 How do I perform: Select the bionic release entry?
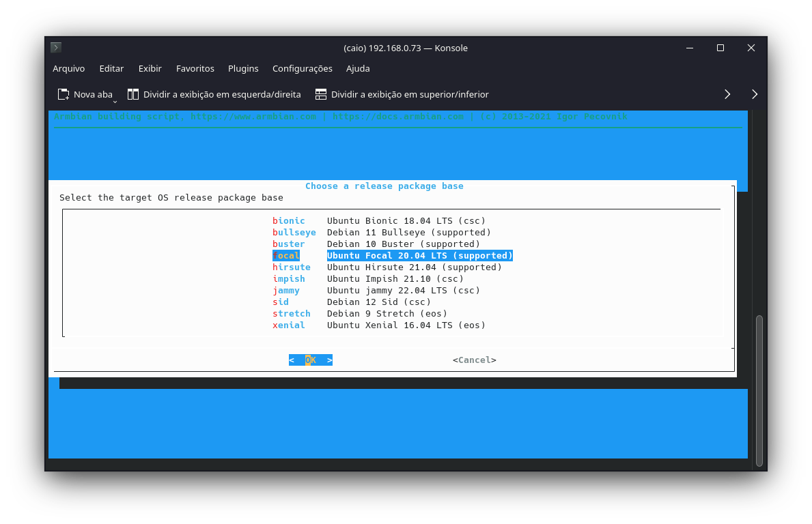click(x=288, y=221)
